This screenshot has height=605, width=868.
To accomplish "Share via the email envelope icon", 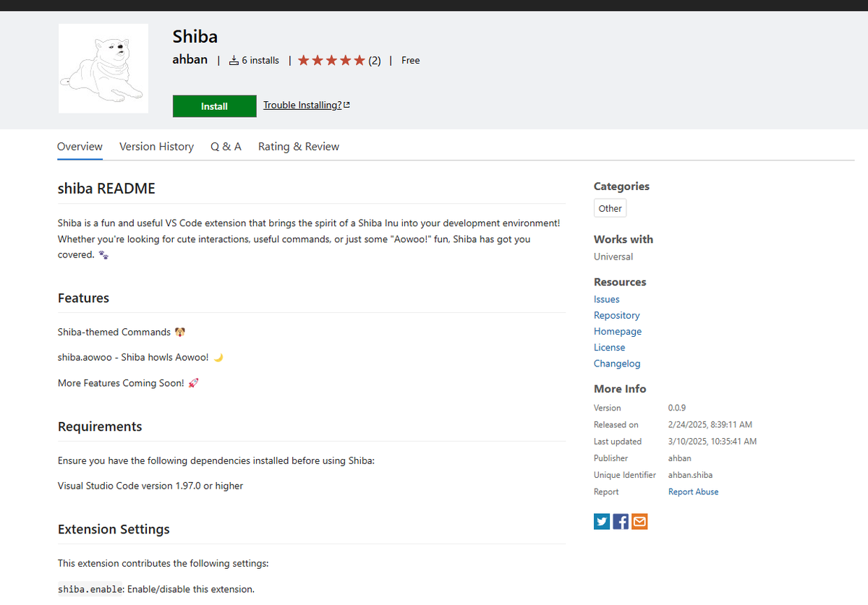I will tap(639, 521).
